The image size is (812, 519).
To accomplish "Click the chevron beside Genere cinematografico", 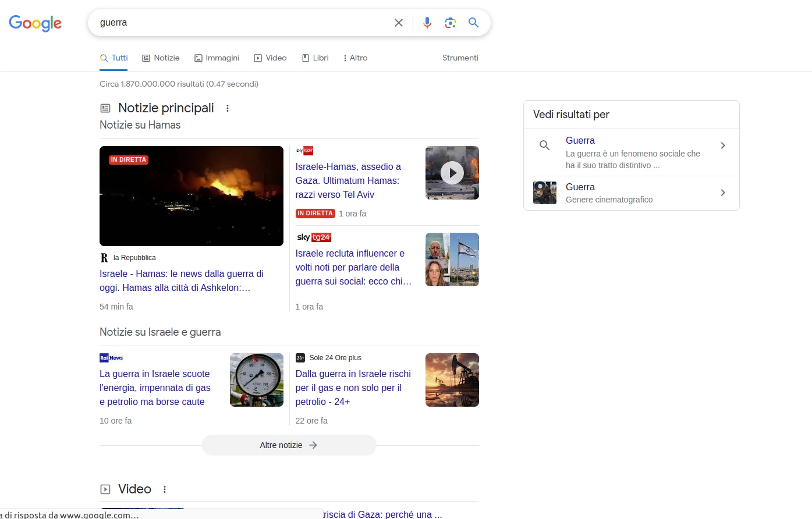I will tap(723, 193).
